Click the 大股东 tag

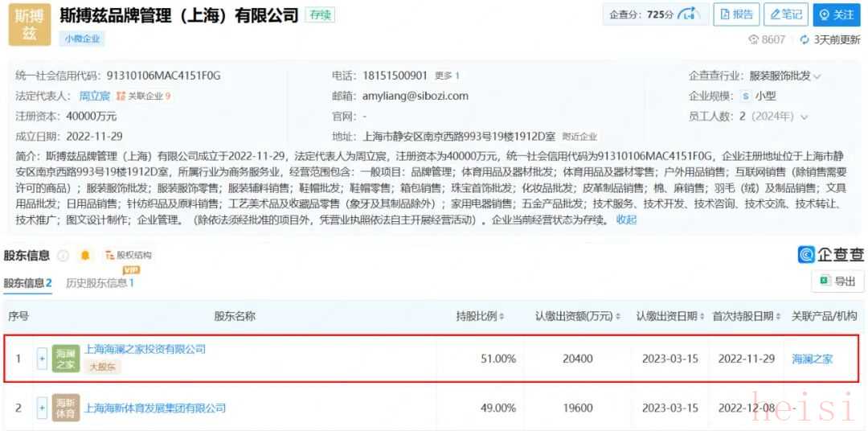click(102, 366)
